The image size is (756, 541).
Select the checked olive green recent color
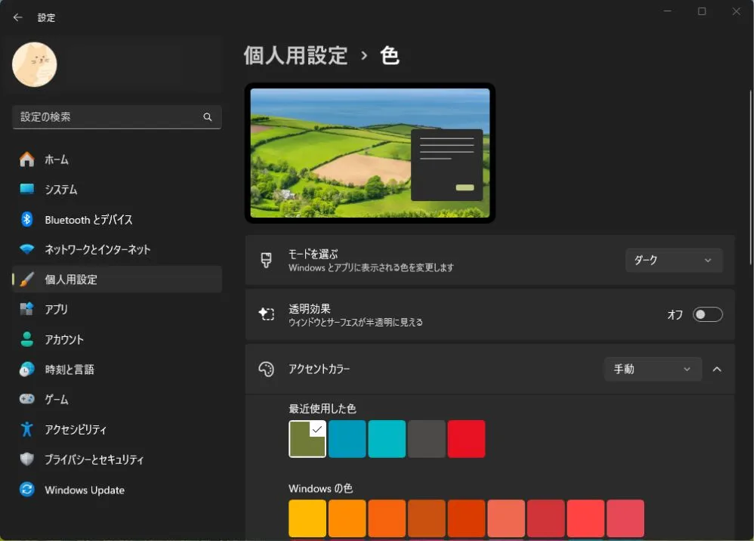[307, 439]
